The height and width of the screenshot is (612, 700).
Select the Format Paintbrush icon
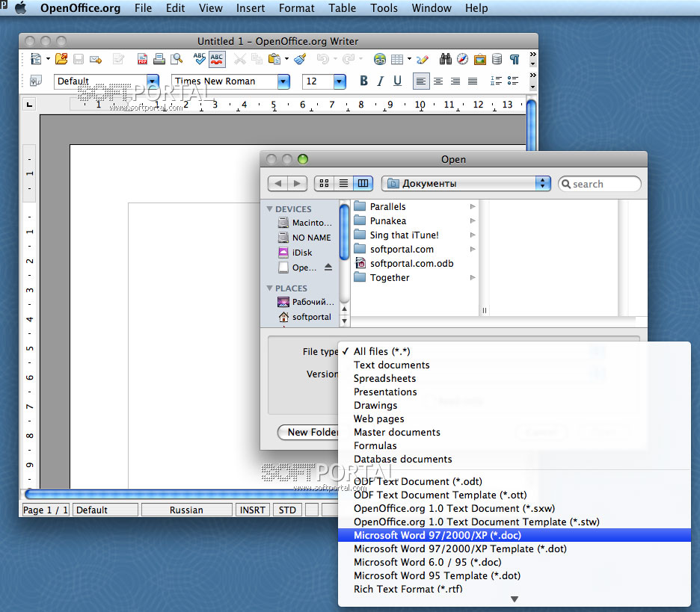[300, 59]
